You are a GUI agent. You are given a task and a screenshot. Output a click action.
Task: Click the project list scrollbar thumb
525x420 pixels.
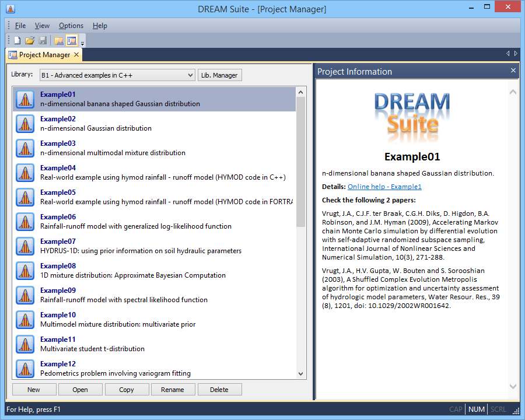[x=300, y=162]
